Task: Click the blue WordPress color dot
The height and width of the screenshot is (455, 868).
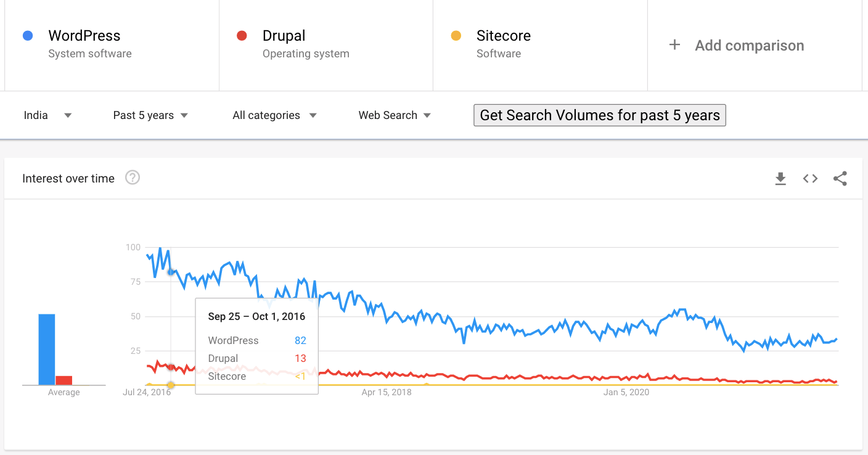Action: [28, 36]
